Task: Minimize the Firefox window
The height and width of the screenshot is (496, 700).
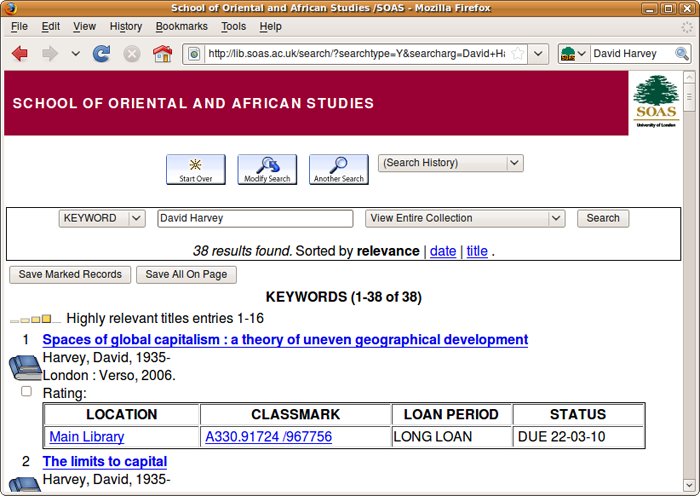Action: 649,8
